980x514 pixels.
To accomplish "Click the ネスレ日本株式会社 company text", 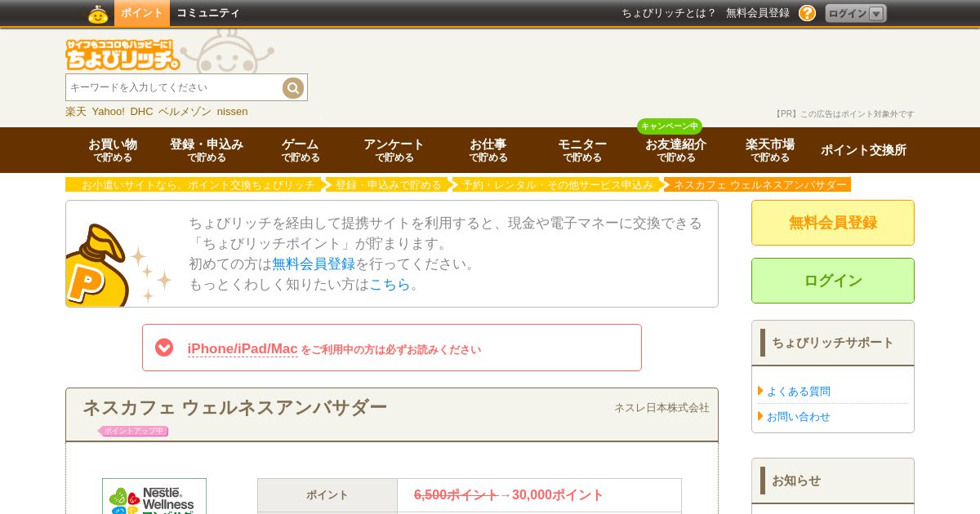I will [661, 408].
